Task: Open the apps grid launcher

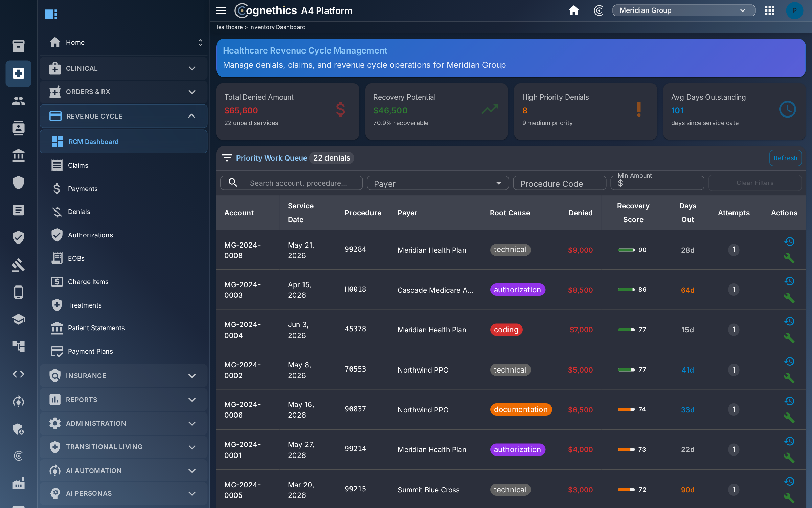Action: point(770,10)
